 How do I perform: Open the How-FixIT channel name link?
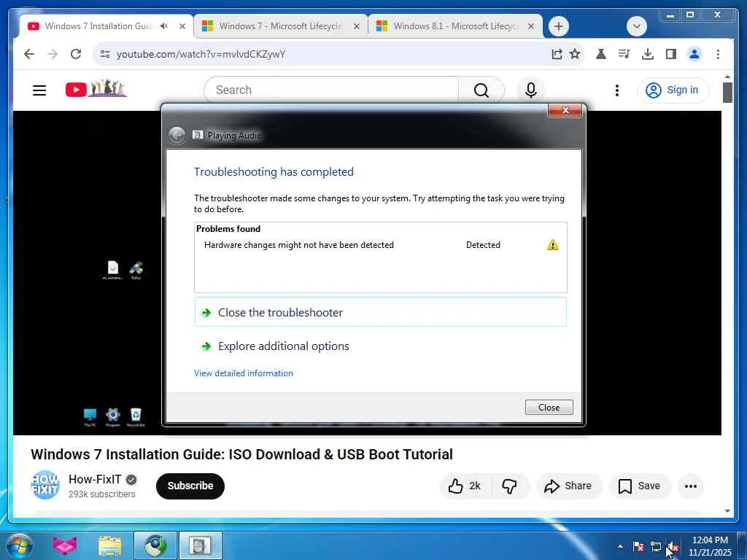pos(95,479)
